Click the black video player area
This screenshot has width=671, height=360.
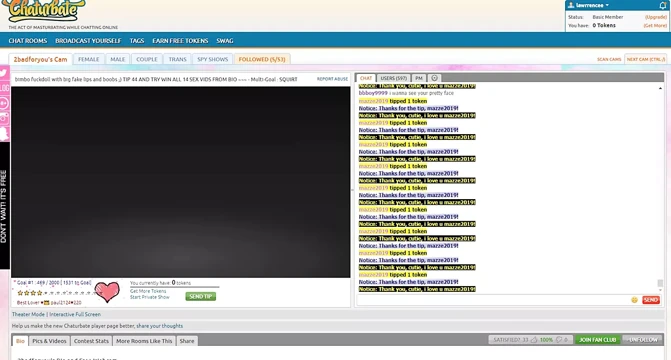[181, 182]
